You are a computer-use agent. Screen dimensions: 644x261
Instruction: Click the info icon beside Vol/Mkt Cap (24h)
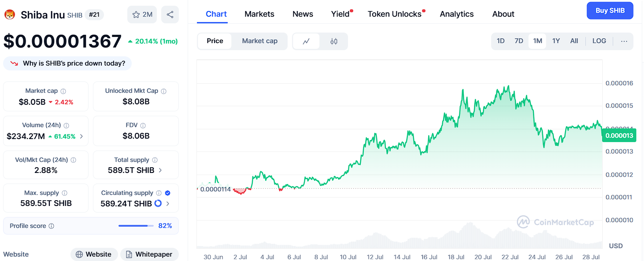click(x=74, y=160)
